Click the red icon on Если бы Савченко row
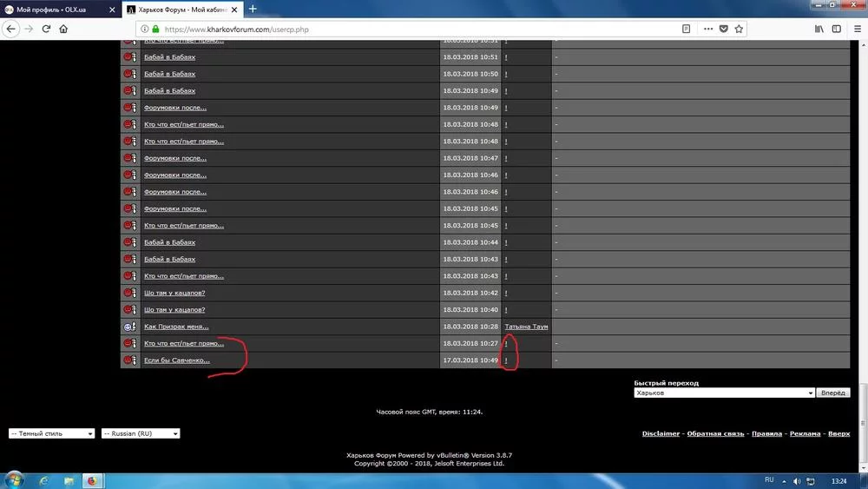The height and width of the screenshot is (489, 868). tap(130, 360)
